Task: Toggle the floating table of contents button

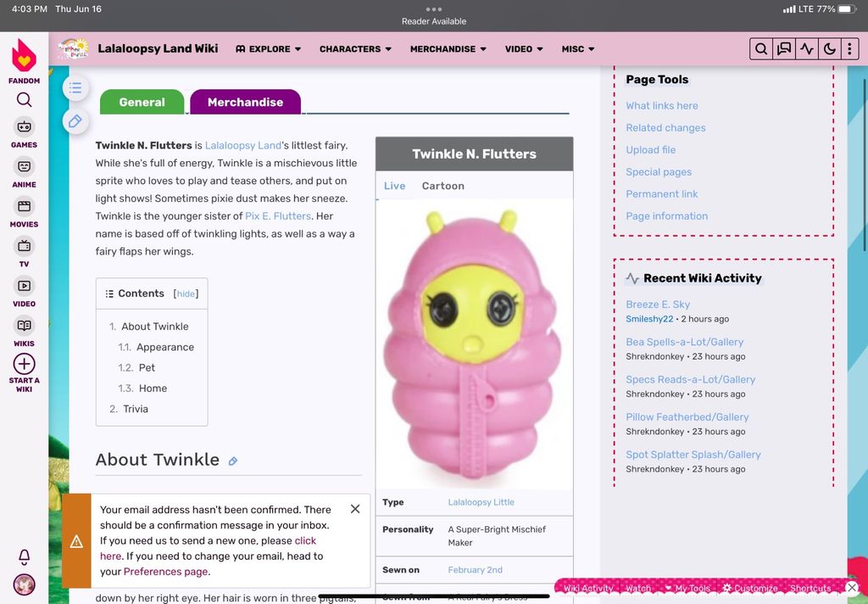Action: [x=75, y=87]
